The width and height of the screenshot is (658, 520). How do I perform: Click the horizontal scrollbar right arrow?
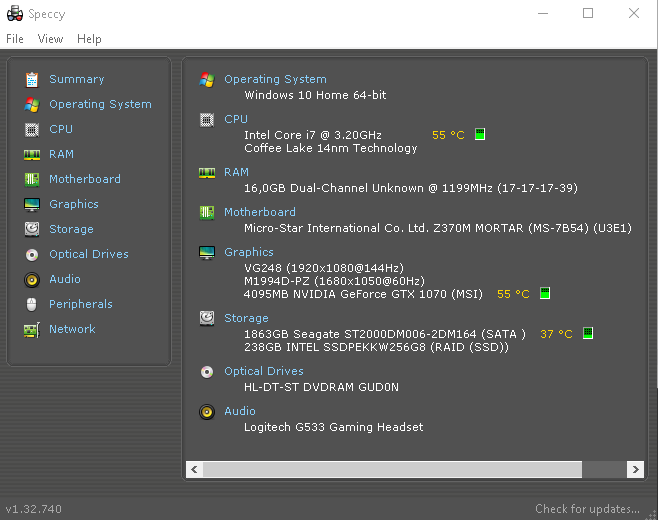[x=636, y=469]
